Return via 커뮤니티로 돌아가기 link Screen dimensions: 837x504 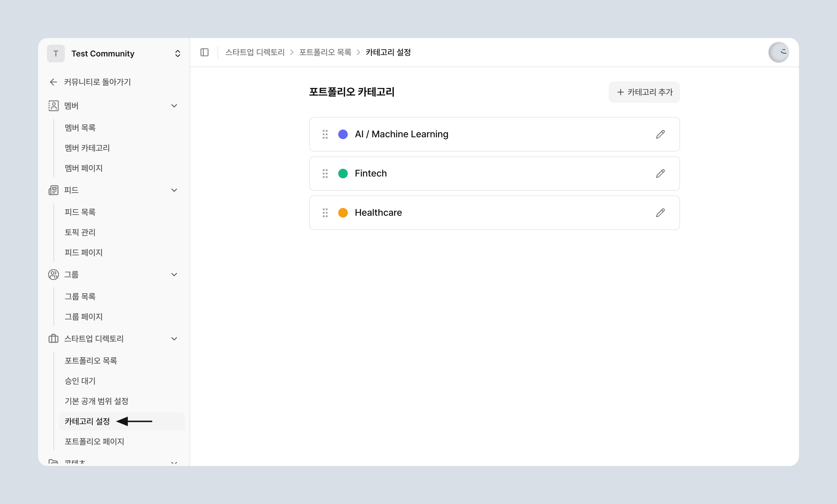(97, 82)
